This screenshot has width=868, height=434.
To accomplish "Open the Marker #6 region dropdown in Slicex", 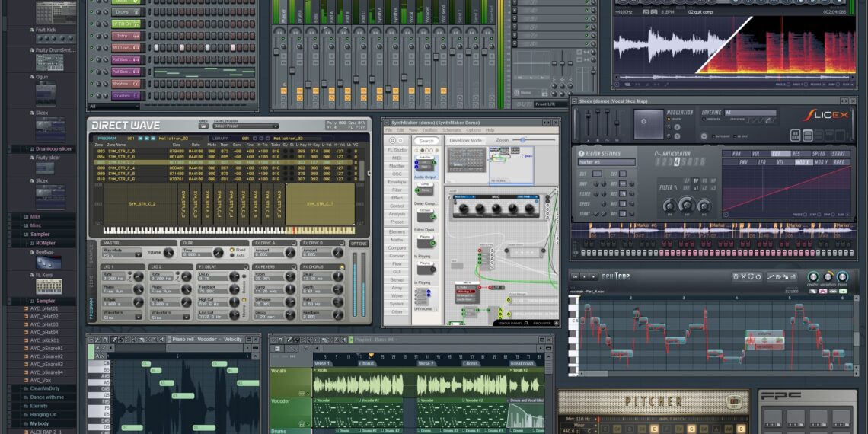I will point(606,162).
